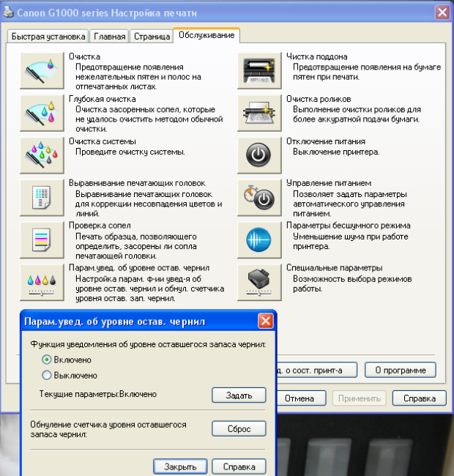Viewport: 454px width, 476px height.
Task: Click the Canon printer title bar icon
Action: [x=9, y=12]
